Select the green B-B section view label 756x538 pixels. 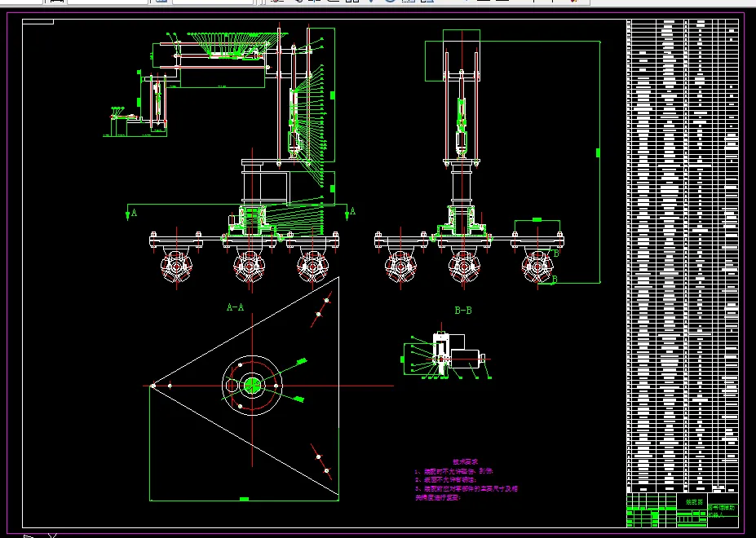click(463, 311)
